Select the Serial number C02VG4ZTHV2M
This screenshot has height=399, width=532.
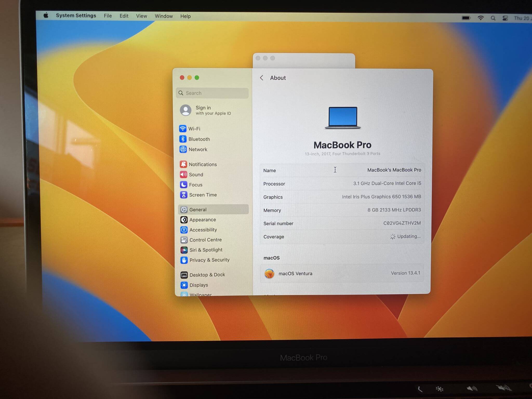pyautogui.click(x=402, y=223)
